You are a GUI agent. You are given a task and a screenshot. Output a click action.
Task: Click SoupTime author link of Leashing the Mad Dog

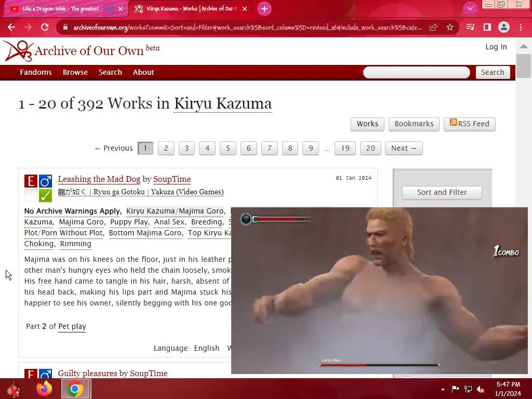(172, 179)
